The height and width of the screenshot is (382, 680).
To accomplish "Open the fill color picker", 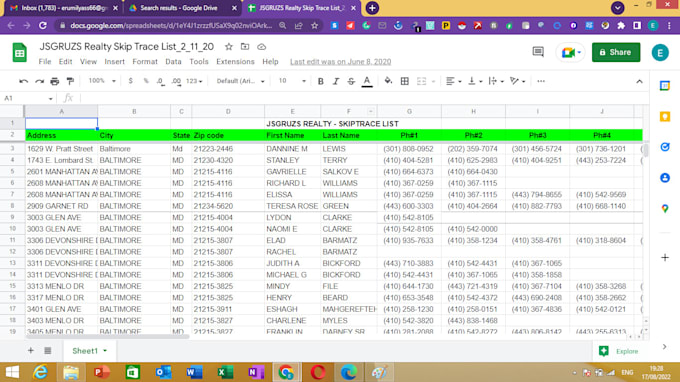I will (x=388, y=81).
